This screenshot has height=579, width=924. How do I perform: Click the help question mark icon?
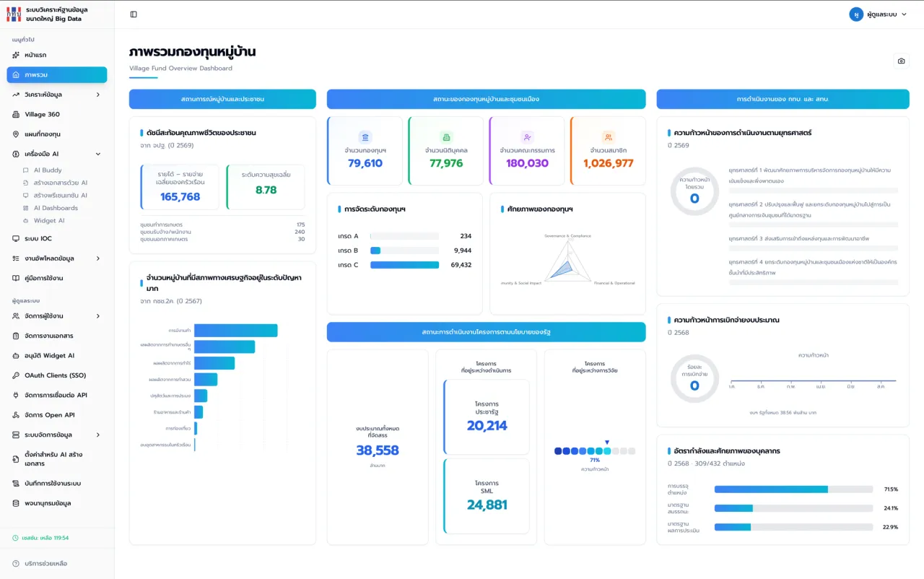[16, 563]
